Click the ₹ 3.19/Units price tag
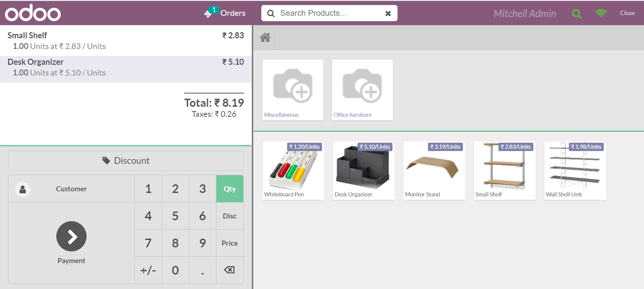The image size is (644, 289). (445, 147)
